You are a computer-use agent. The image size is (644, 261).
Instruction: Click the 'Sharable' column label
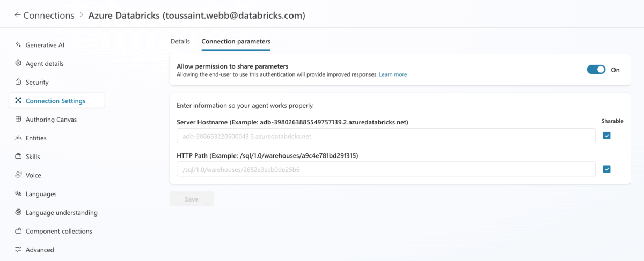612,121
